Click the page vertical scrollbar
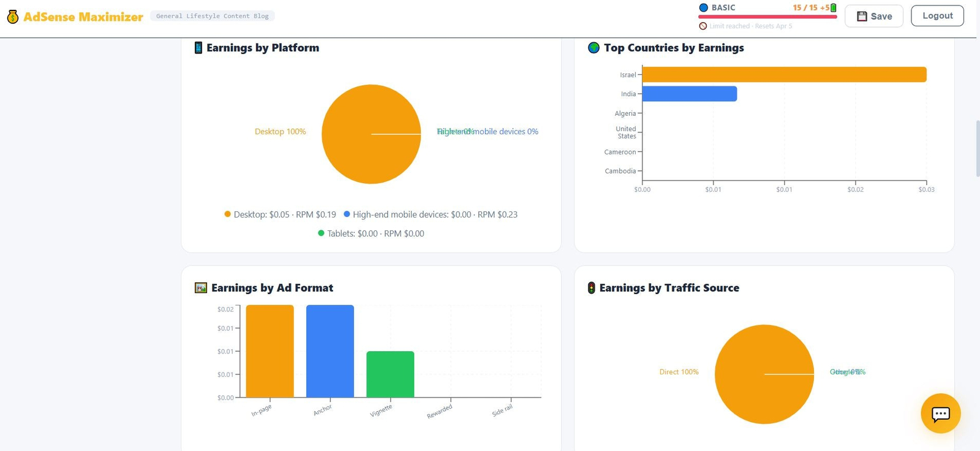This screenshot has height=451, width=980. pos(977,149)
